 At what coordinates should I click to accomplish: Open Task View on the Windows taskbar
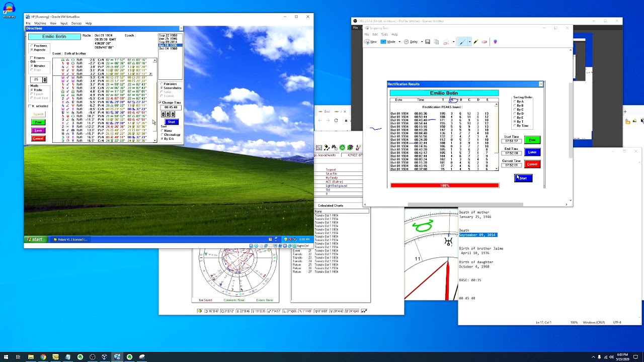coord(18,357)
